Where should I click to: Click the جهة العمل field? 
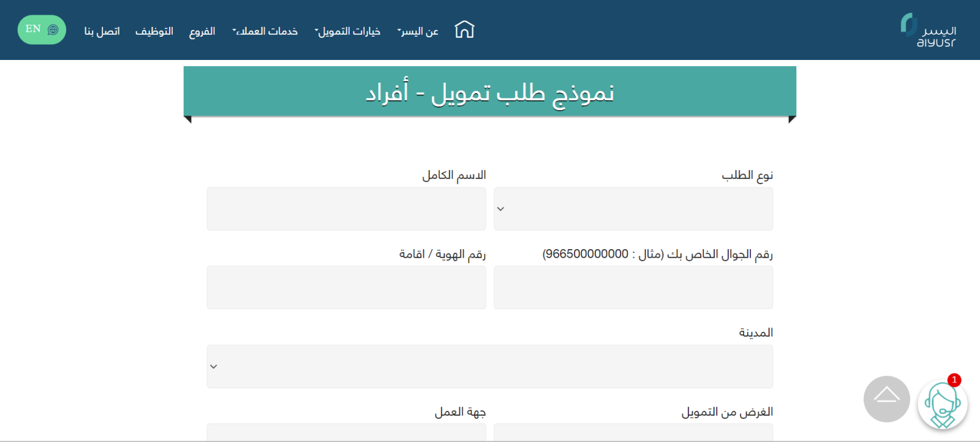click(x=346, y=432)
